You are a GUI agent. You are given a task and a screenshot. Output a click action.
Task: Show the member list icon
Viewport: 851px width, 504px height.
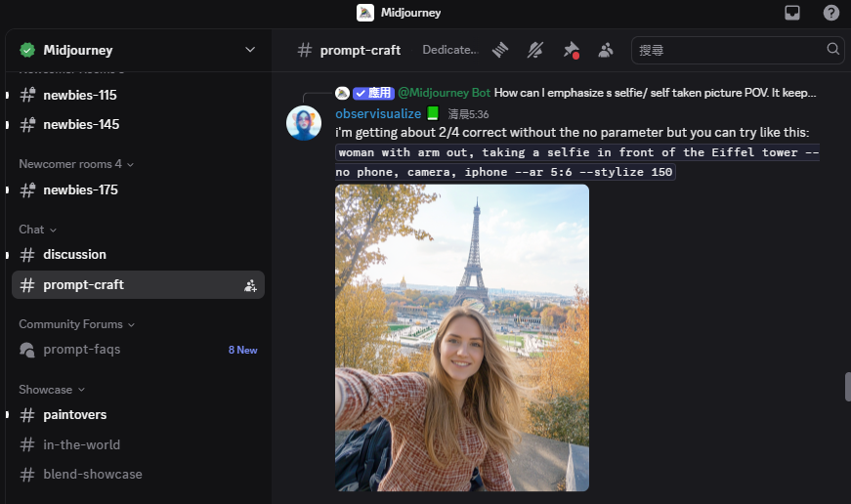(606, 50)
